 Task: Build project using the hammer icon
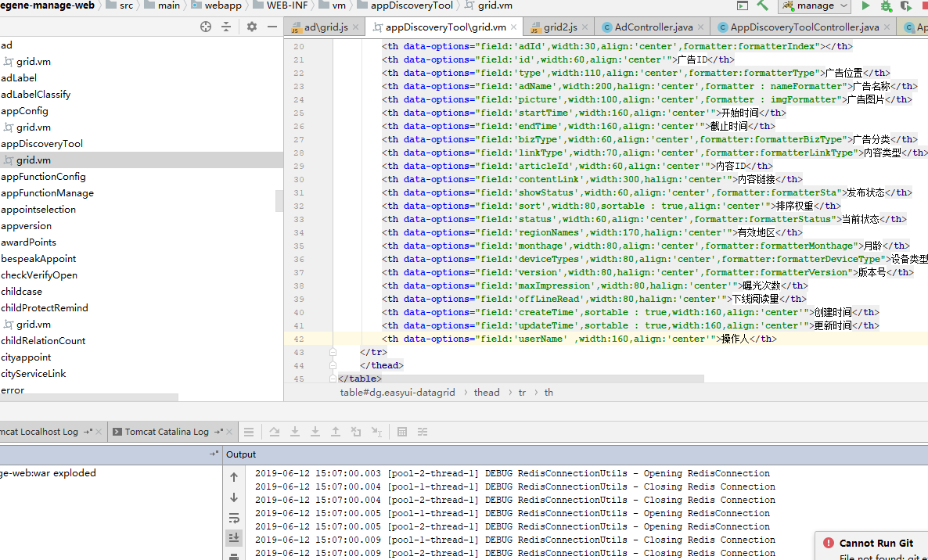(x=763, y=5)
